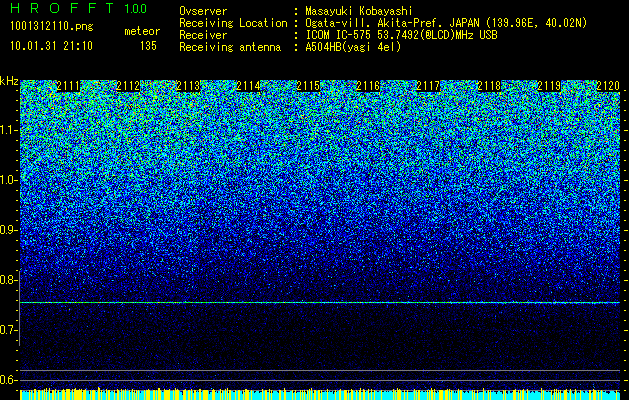The image size is (629, 400).
Task: Click the 0.7 frequency axis label
Action: click(9, 330)
